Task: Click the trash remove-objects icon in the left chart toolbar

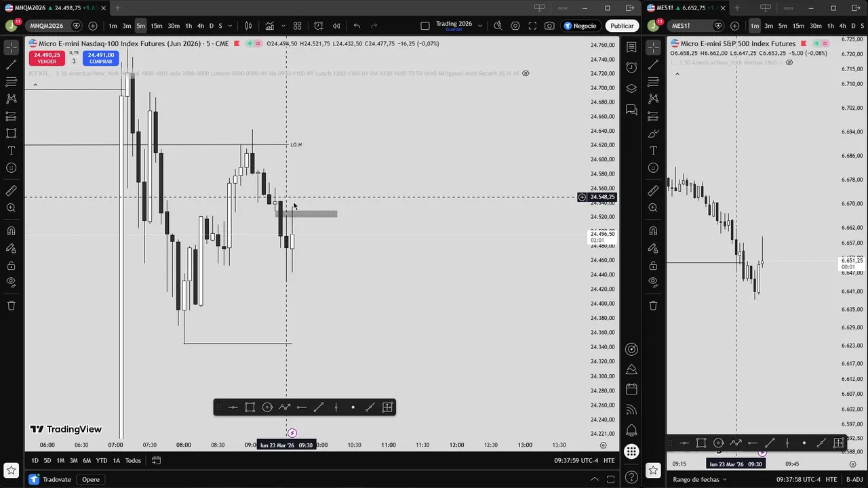Action: pos(11,306)
